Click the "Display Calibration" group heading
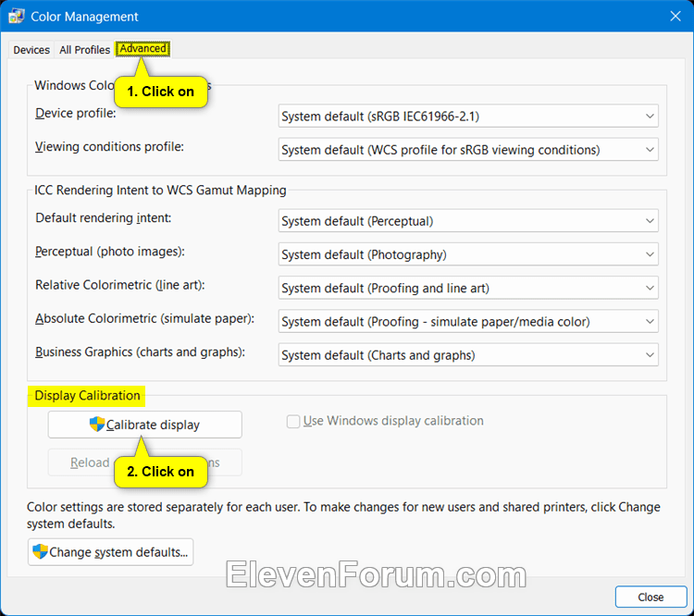This screenshot has height=616, width=694. coord(87,396)
